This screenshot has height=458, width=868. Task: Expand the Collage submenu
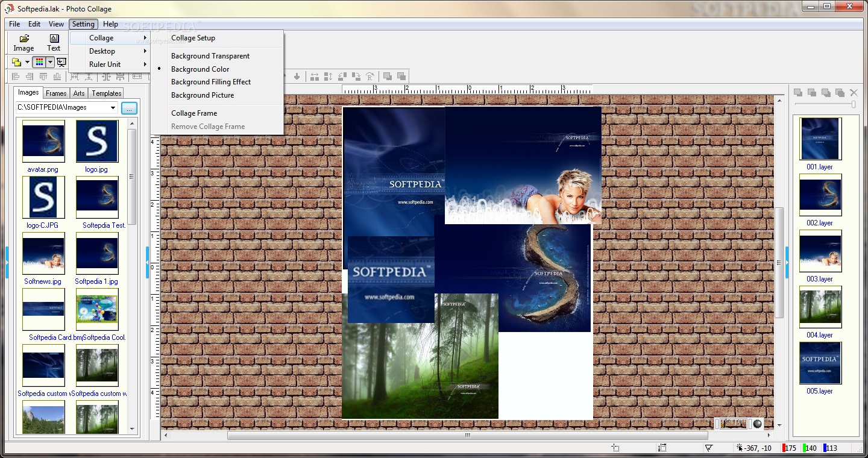coord(109,38)
